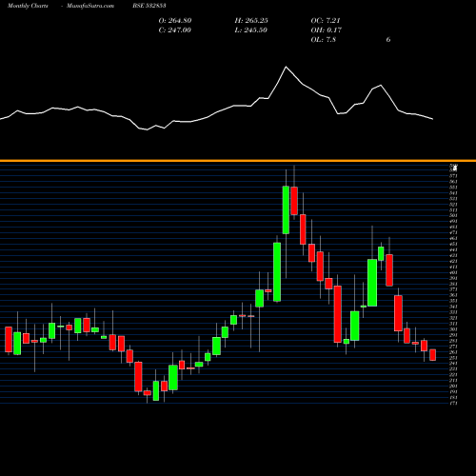
Task: Open the MunafaSutra.com label
Action: tap(90, 6)
